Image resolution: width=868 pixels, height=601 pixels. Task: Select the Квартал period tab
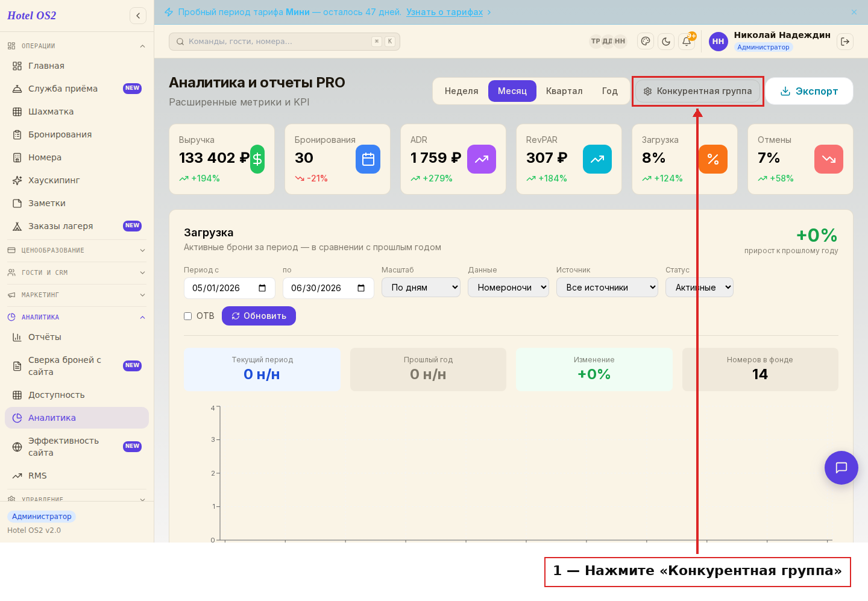(564, 91)
